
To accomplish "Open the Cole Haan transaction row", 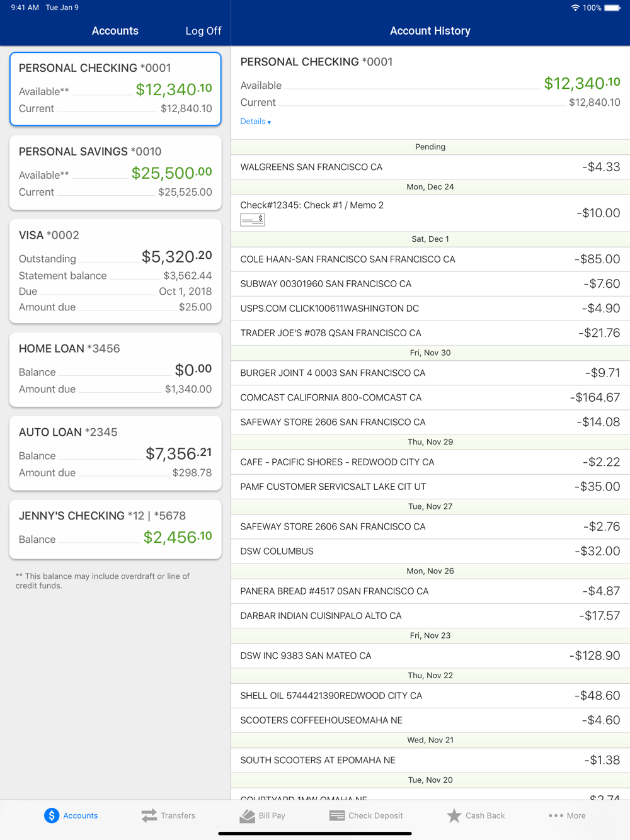I will click(430, 259).
